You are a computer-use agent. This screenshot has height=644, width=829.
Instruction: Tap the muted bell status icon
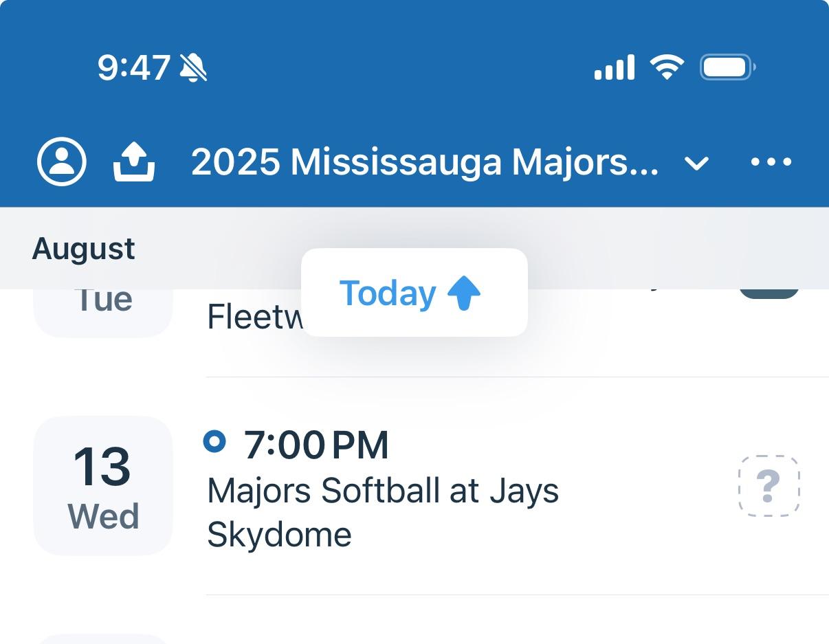point(193,67)
